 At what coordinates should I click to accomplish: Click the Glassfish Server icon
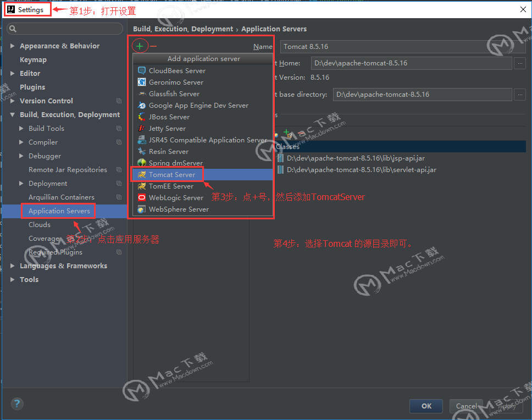coord(141,93)
